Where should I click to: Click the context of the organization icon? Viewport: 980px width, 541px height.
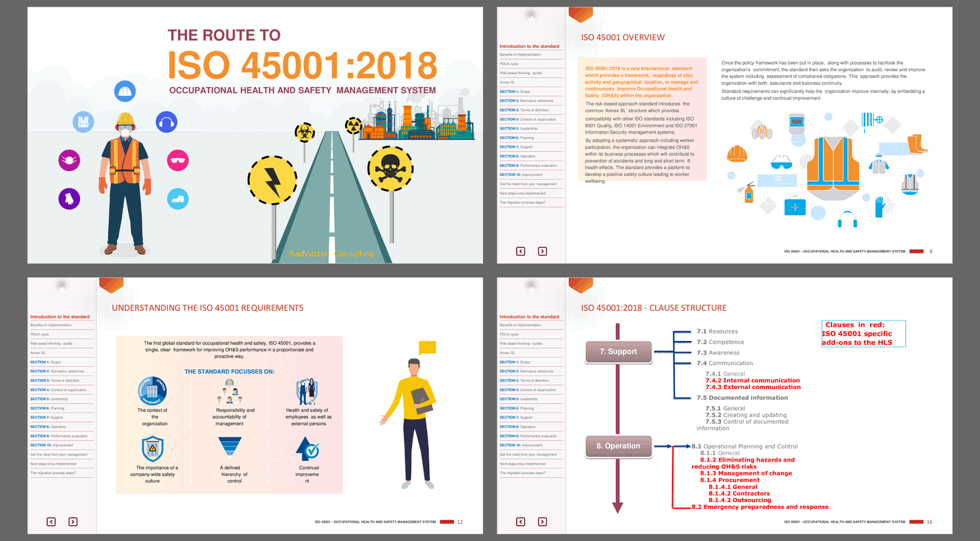(152, 392)
